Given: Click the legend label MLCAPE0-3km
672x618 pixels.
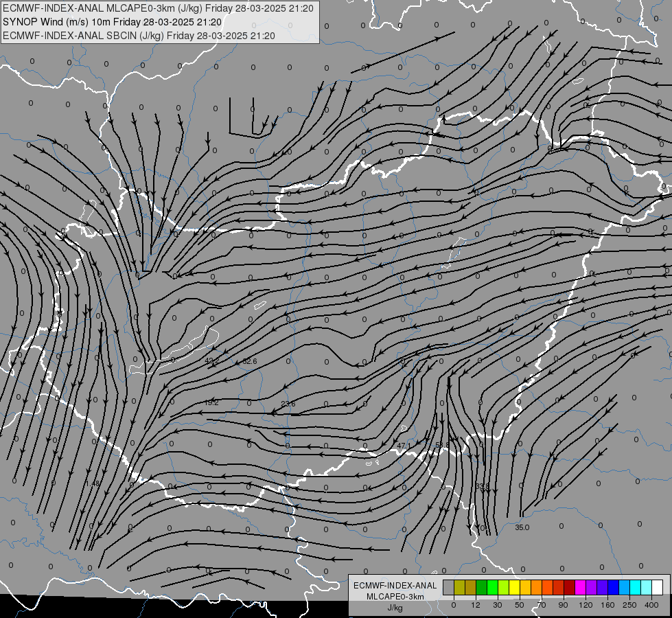Looking at the screenshot, I should click(395, 597).
